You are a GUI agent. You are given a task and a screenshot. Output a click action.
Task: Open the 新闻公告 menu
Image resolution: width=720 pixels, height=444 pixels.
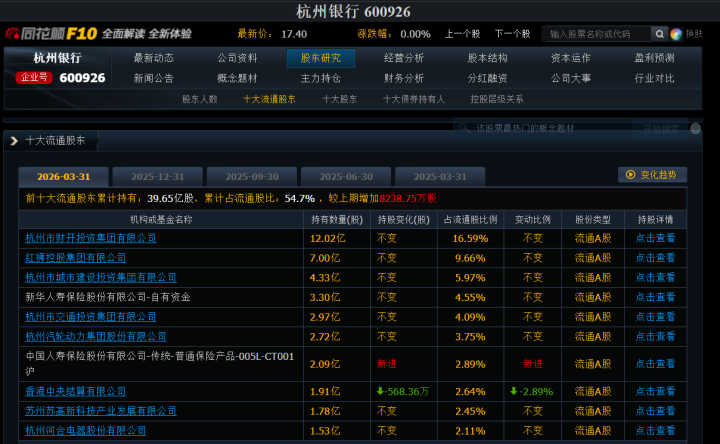[153, 79]
